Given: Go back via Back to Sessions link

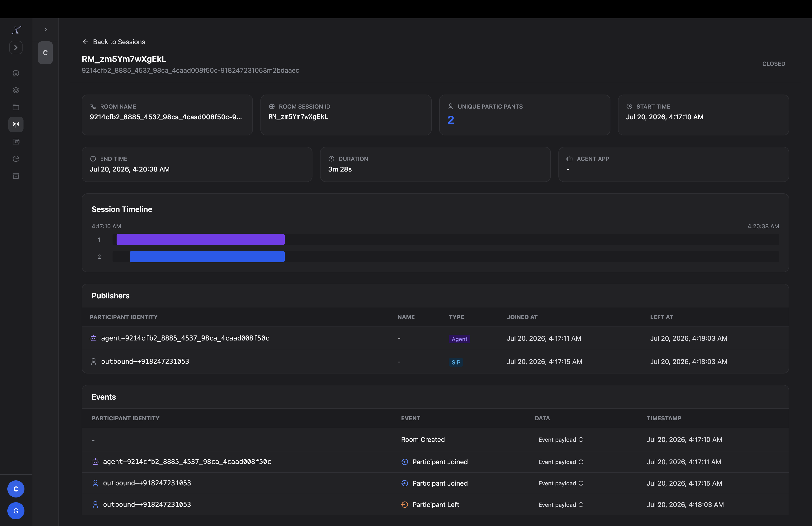Looking at the screenshot, I should pos(114,42).
